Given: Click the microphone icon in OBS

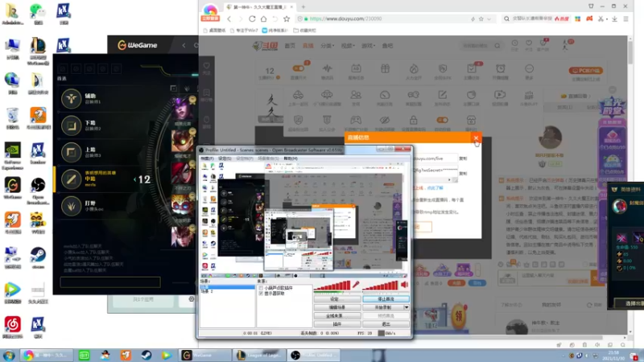Looking at the screenshot, I should click(356, 285).
